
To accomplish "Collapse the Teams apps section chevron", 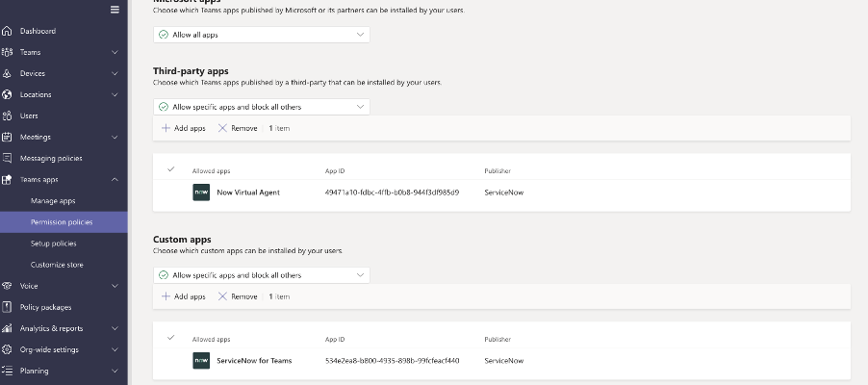I will [x=115, y=179].
